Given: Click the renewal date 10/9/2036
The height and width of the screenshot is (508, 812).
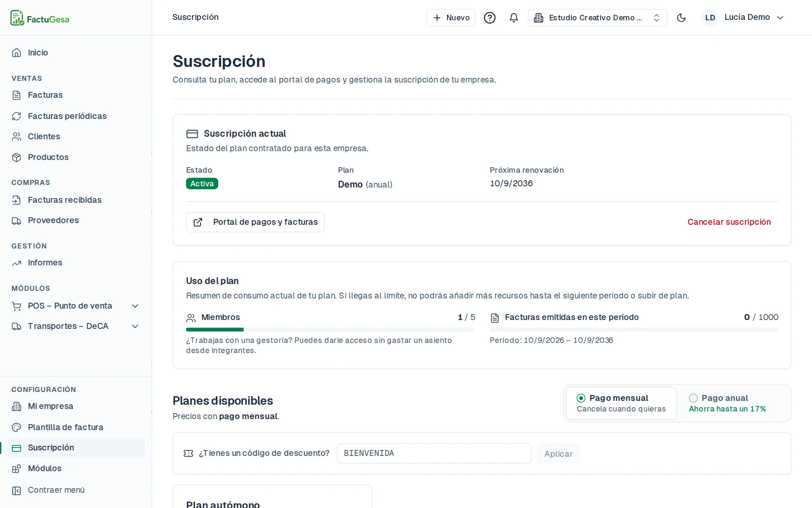Looking at the screenshot, I should tap(511, 183).
